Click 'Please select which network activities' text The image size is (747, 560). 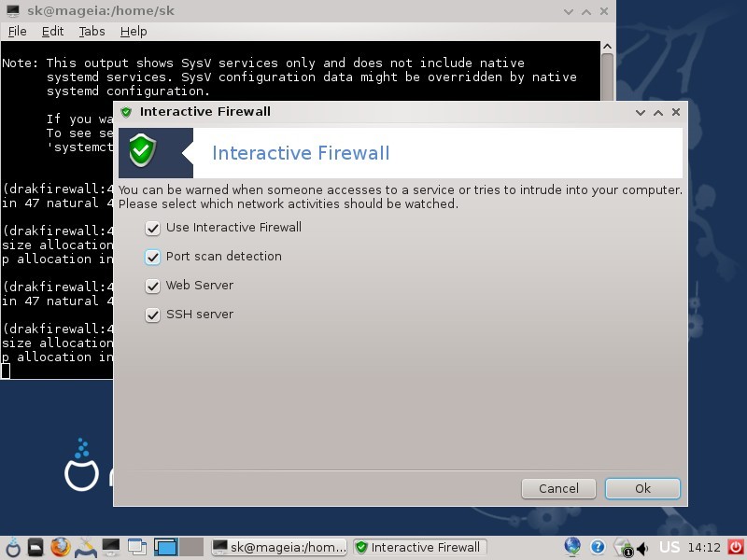289,203
